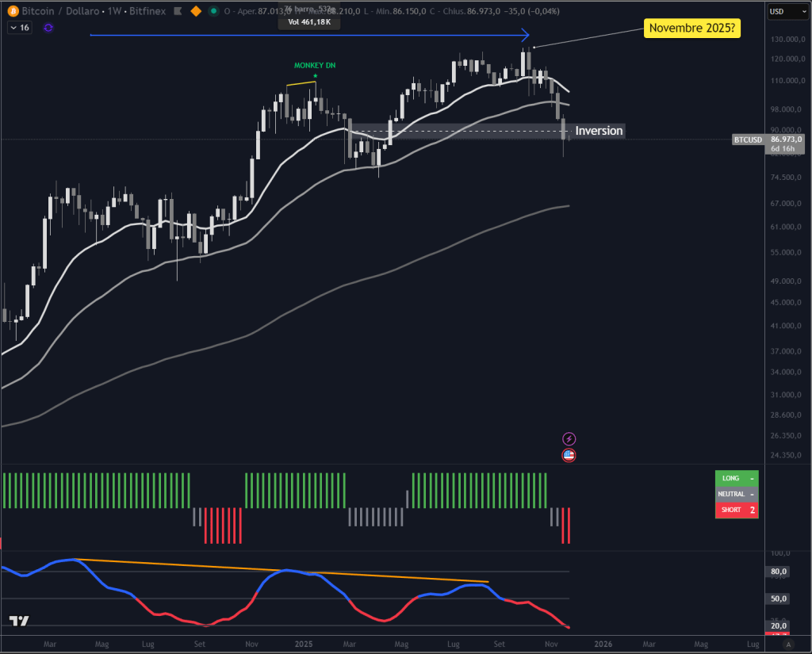Click the Bitcoin logo icon
This screenshot has height=654, width=812.
pos(13,11)
